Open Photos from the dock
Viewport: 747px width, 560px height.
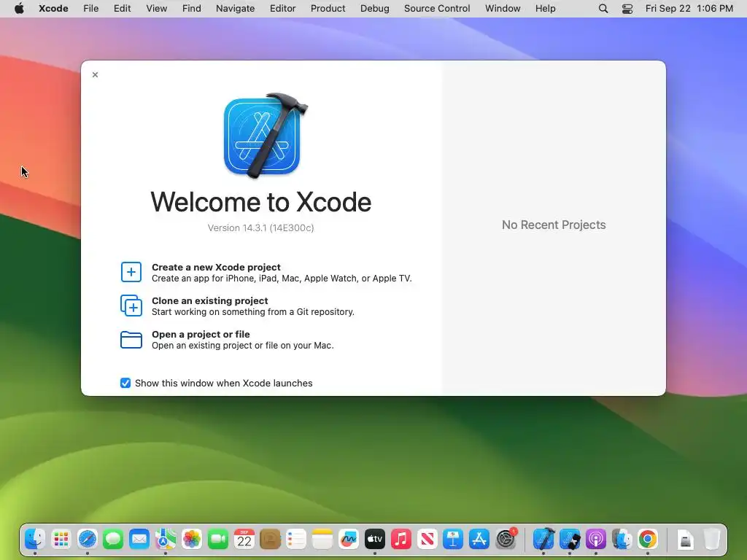pos(192,539)
